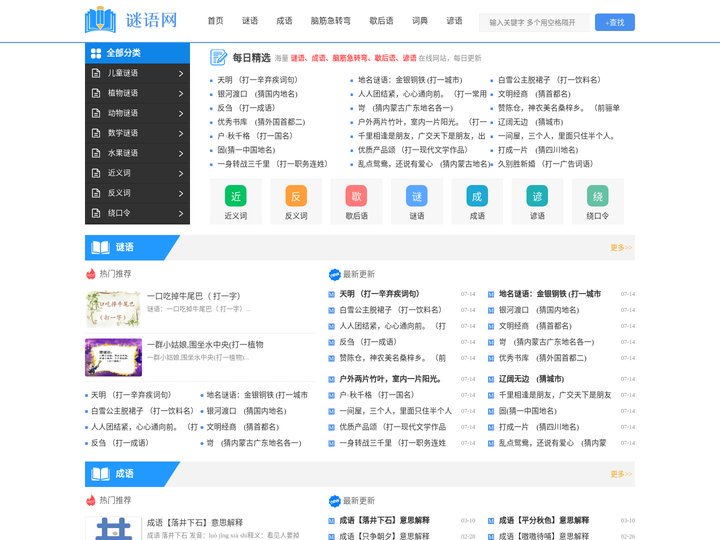The height and width of the screenshot is (540, 720).
Task: Open the blue 成语 shortcut icon
Action: pyautogui.click(x=477, y=196)
